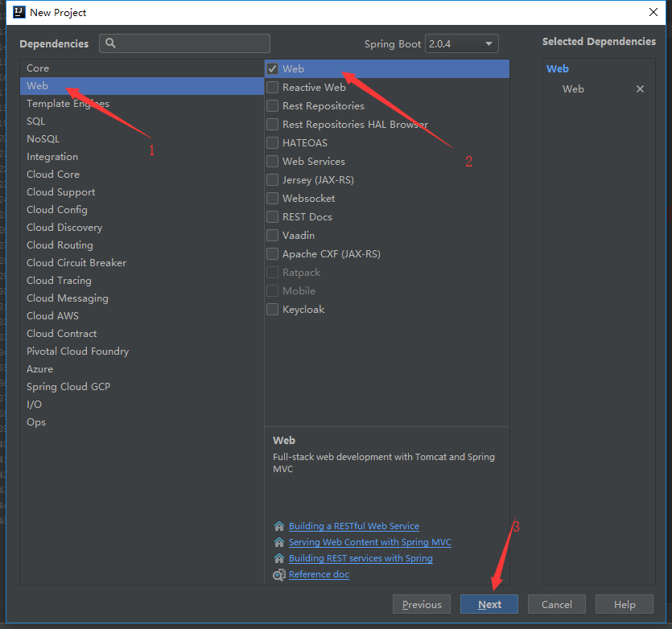Check the Web Services dependency
The image size is (672, 629).
pyautogui.click(x=273, y=161)
